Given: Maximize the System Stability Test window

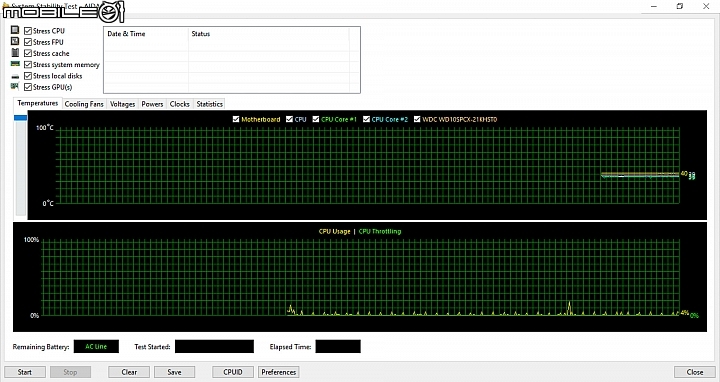Looking at the screenshot, I should point(680,6).
